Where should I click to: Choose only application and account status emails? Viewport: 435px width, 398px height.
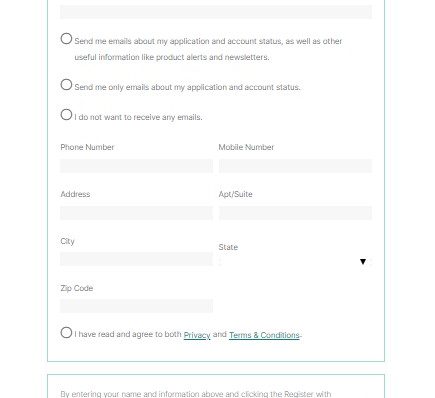[x=66, y=85]
